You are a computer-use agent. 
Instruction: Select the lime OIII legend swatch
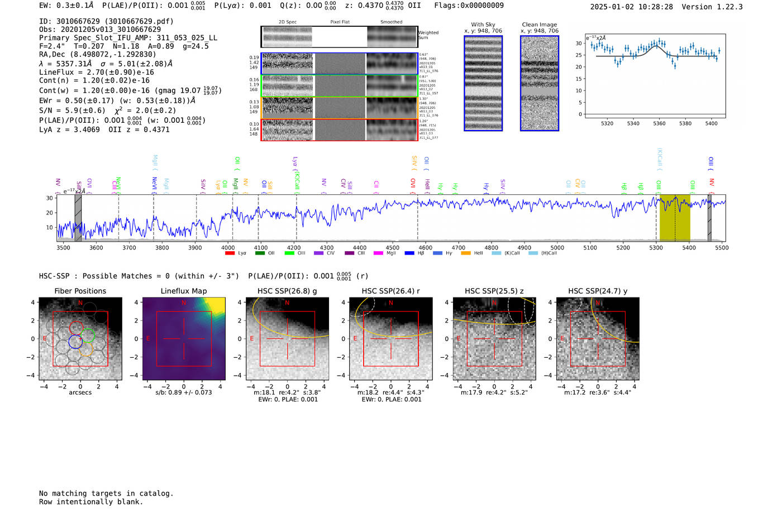pyautogui.click(x=289, y=253)
